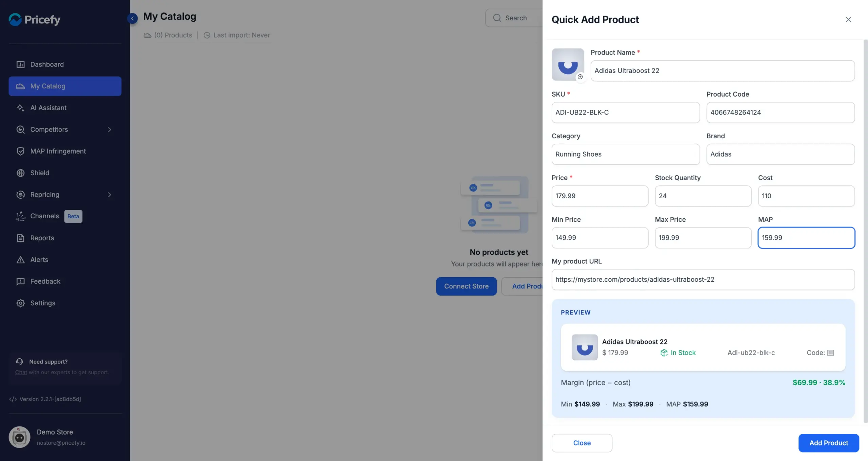Click the Connect Store button
The image size is (868, 461).
pos(466,286)
